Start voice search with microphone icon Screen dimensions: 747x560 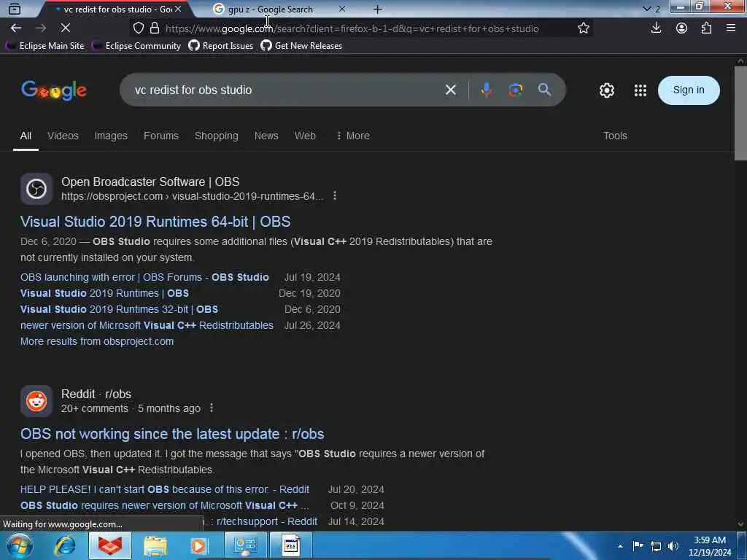(486, 90)
